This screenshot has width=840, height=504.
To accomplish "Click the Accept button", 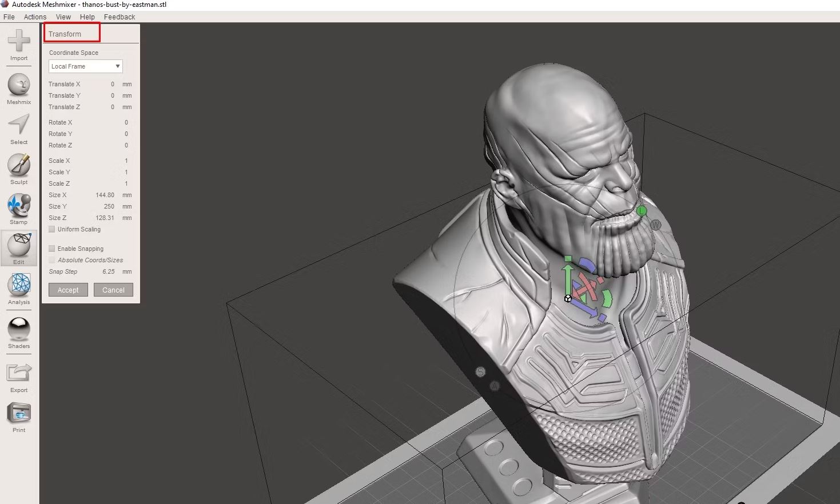I will pyautogui.click(x=68, y=290).
